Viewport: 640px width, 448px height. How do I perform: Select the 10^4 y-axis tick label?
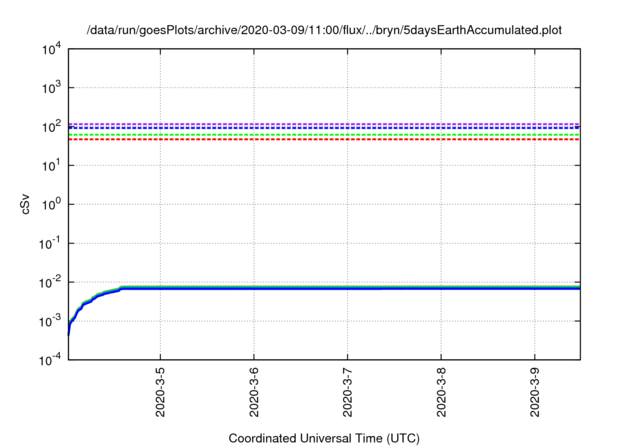(x=51, y=50)
